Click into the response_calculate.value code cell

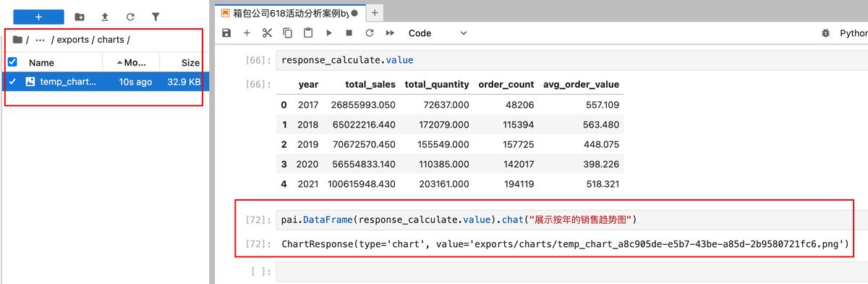click(x=571, y=60)
